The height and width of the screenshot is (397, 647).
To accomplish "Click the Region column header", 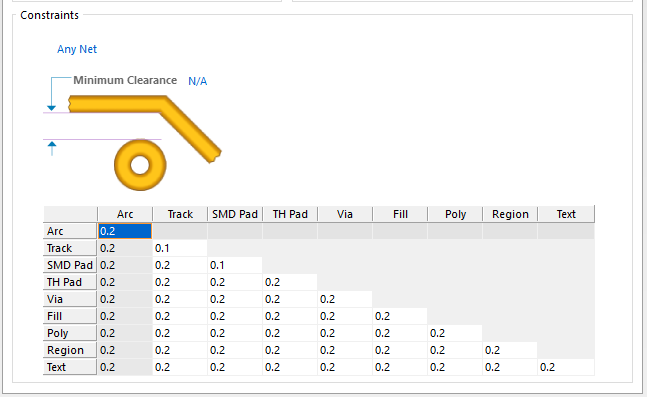I will (x=510, y=214).
